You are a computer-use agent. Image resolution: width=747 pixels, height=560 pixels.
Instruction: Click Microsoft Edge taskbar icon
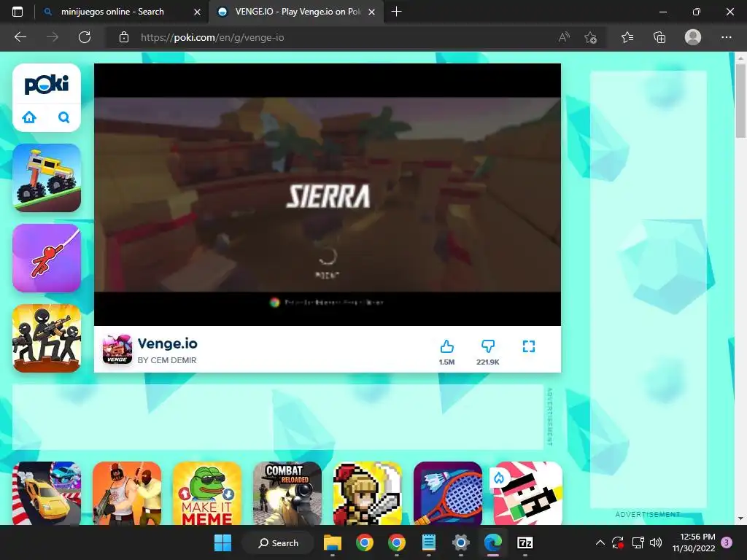(492, 542)
